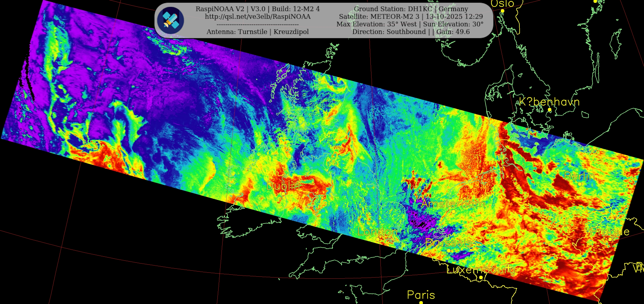Click the Oslo city marker dot
Viewport: 644px width, 304px height.
[x=502, y=11]
